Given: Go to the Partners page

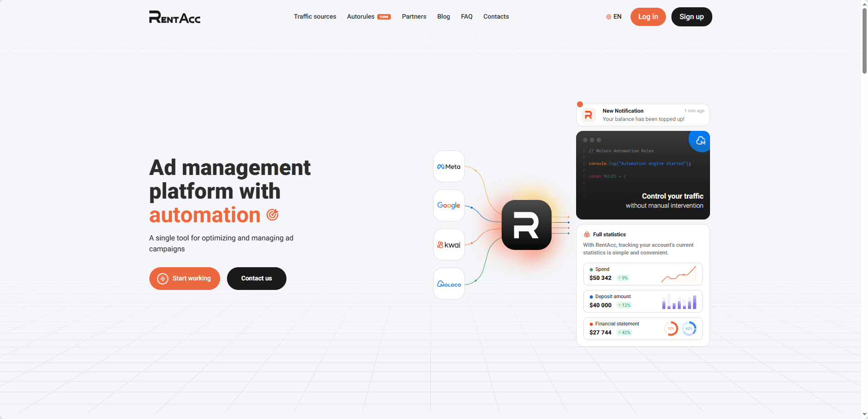Looking at the screenshot, I should coord(414,16).
